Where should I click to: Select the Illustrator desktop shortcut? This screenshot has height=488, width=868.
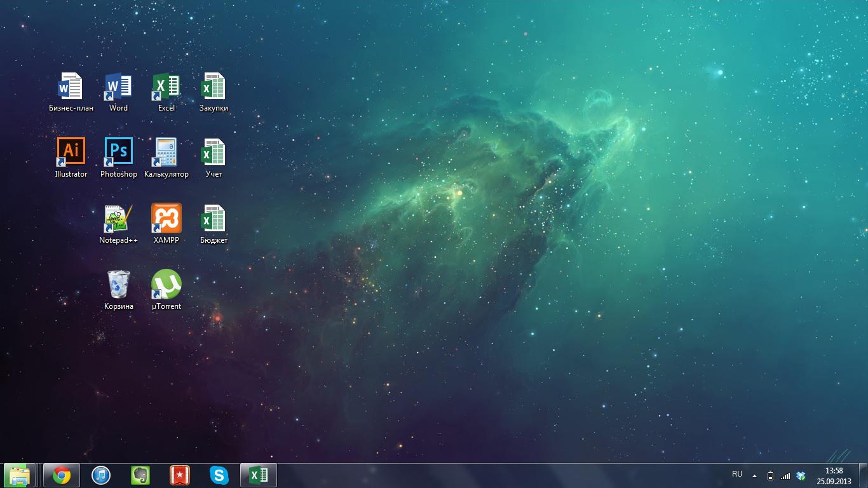point(71,158)
